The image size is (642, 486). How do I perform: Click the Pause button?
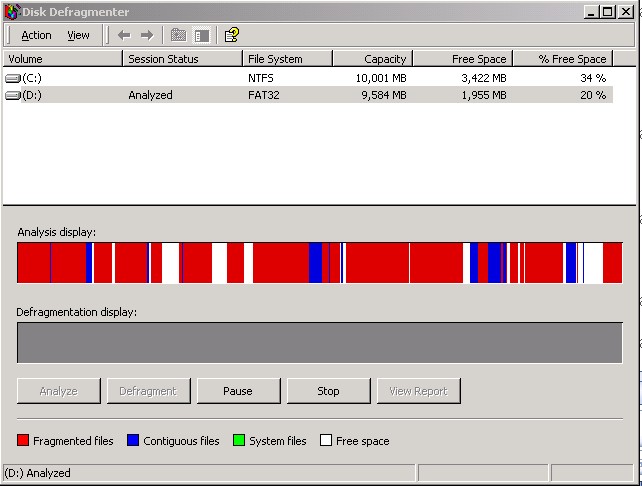point(238,391)
